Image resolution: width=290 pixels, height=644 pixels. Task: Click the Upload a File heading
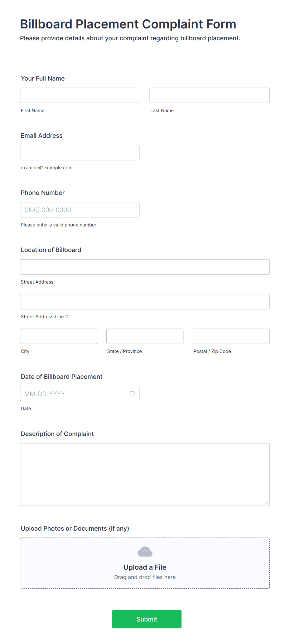pos(145,567)
